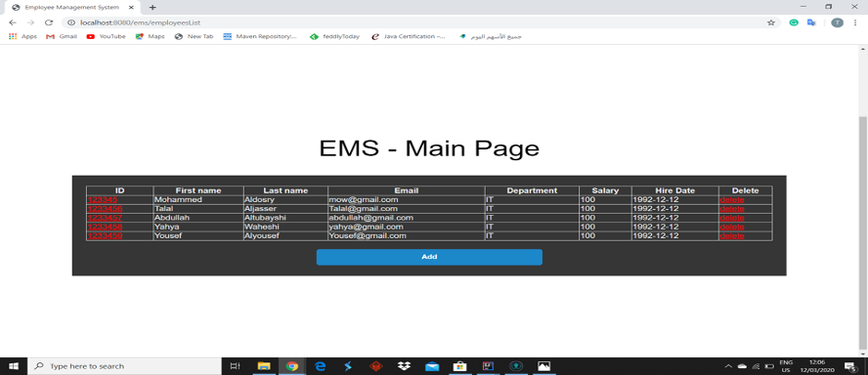This screenshot has width=868, height=375.
Task: Open the OneDrive cloud tray icon
Action: tap(742, 366)
